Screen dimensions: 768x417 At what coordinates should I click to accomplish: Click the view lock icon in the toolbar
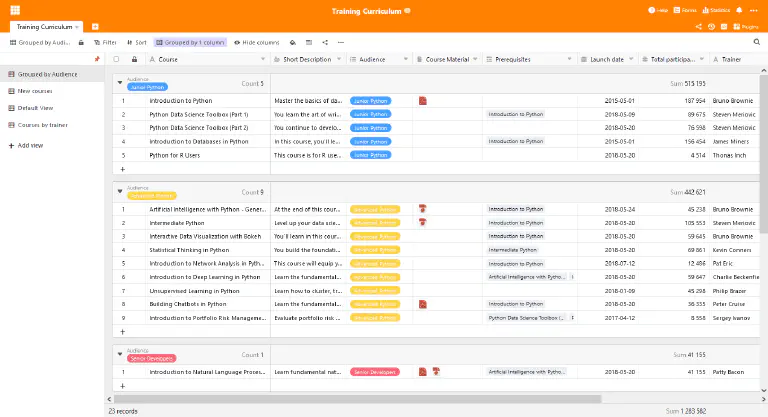coord(81,43)
